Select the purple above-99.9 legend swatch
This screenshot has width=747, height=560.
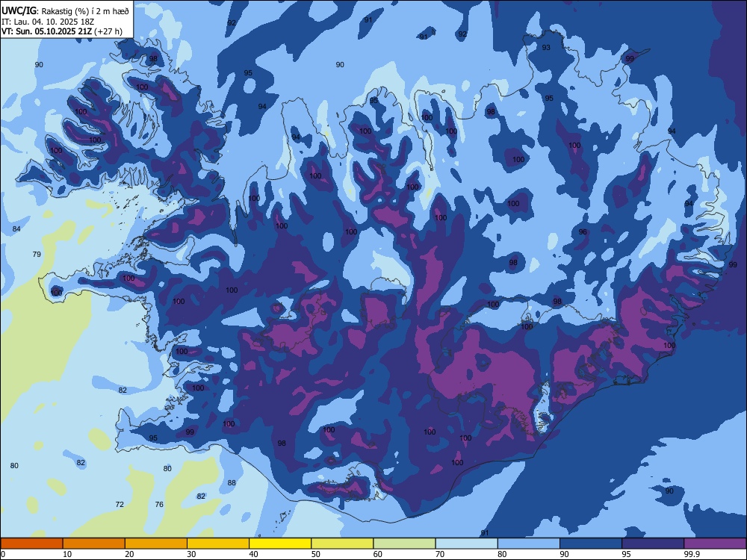tap(715, 544)
